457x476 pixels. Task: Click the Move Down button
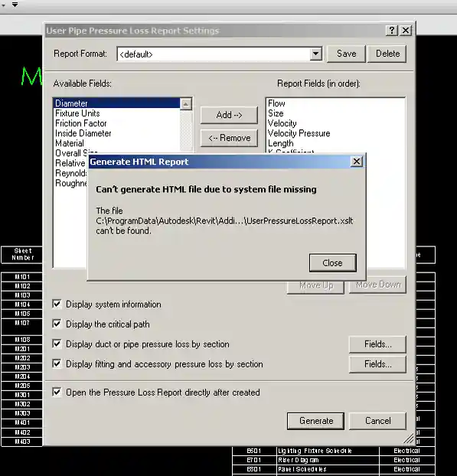coord(377,285)
